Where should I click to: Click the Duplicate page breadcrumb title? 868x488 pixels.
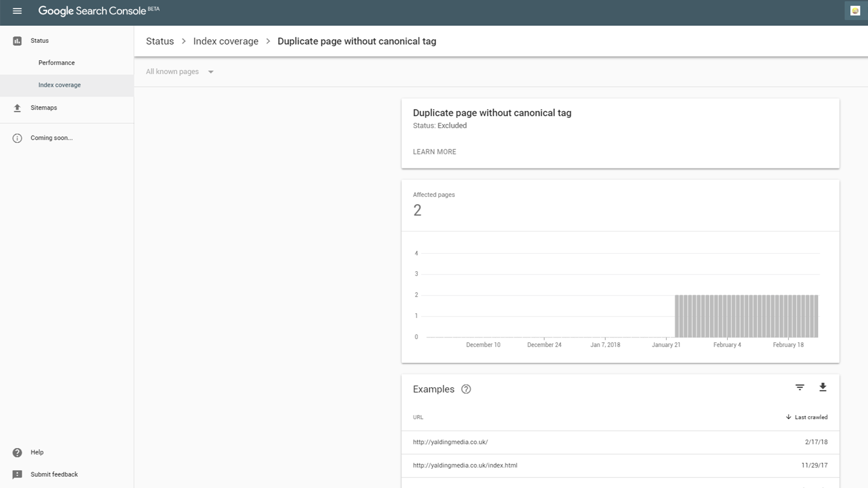(x=357, y=41)
